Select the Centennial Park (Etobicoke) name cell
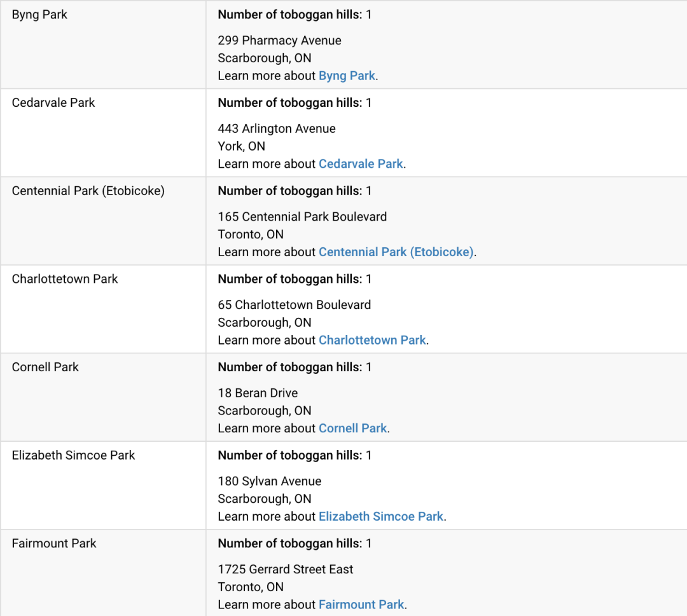 tap(104, 221)
